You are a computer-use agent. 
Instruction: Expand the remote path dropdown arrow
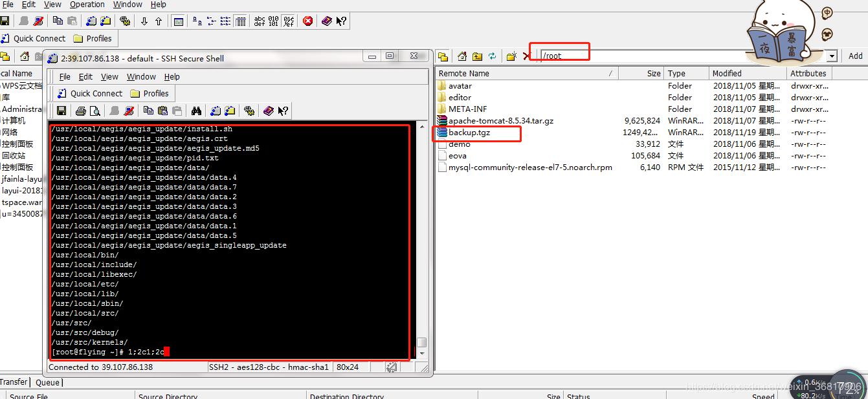pyautogui.click(x=832, y=56)
